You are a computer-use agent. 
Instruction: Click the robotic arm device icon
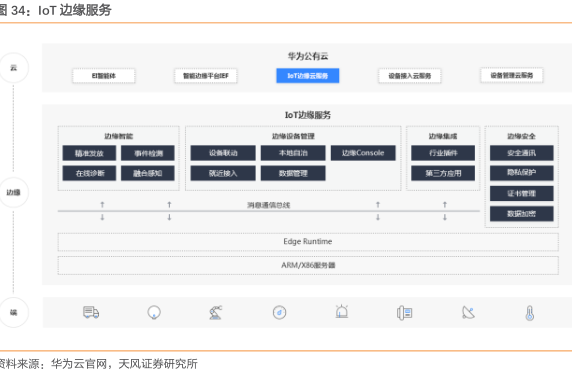[216, 312]
